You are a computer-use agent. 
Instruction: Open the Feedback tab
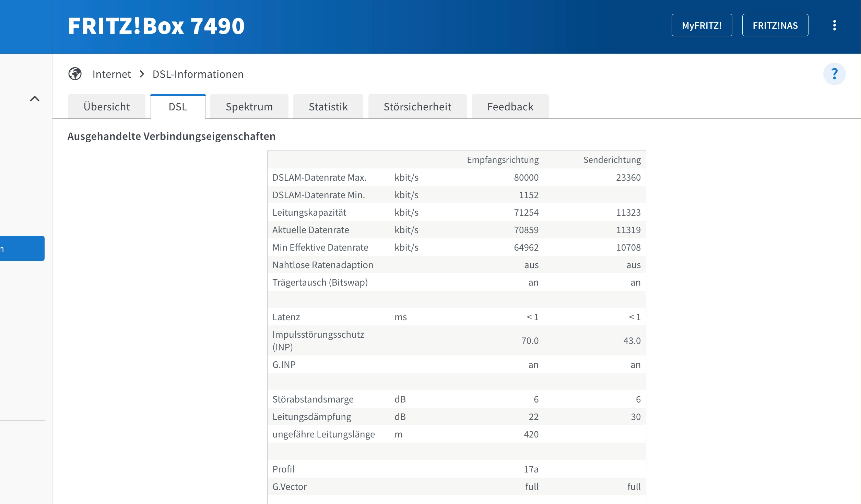tap(510, 107)
